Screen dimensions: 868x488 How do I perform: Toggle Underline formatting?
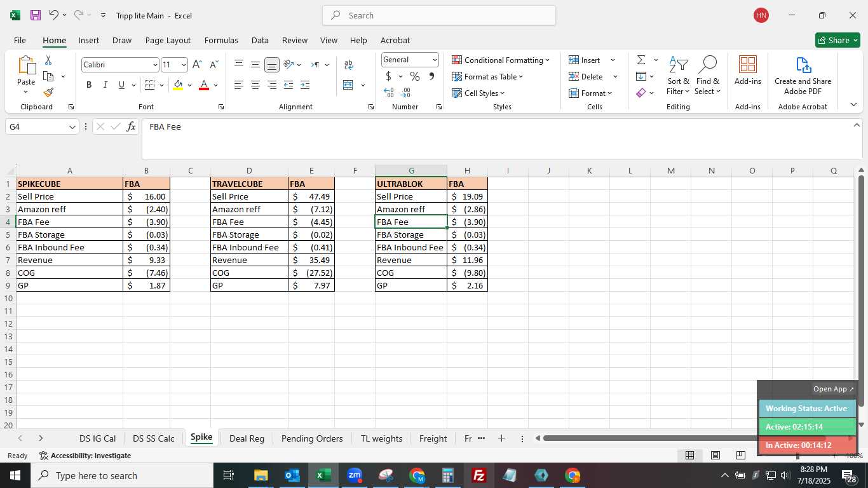tap(121, 85)
